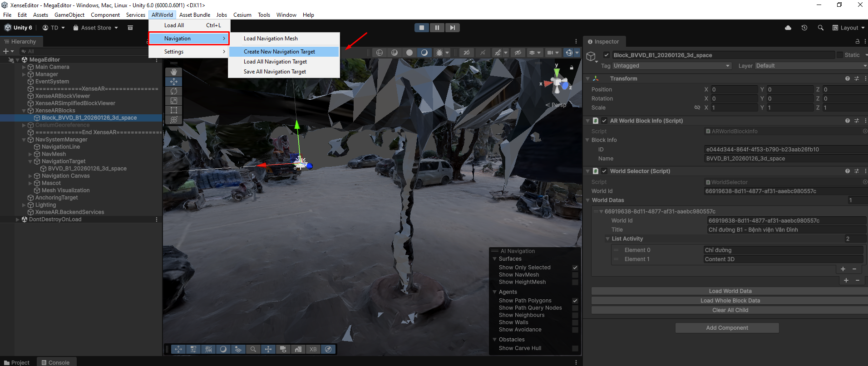Open the Layout dropdown
The image size is (868, 366).
(x=848, y=28)
